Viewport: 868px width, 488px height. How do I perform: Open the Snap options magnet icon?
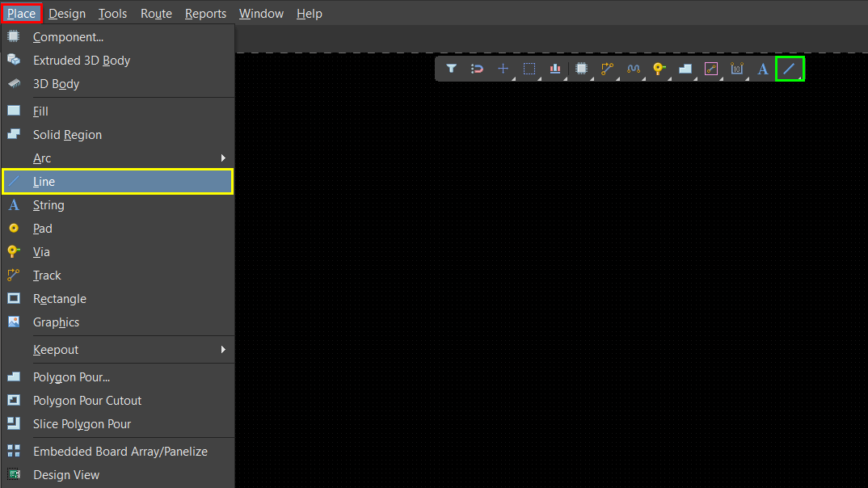478,69
